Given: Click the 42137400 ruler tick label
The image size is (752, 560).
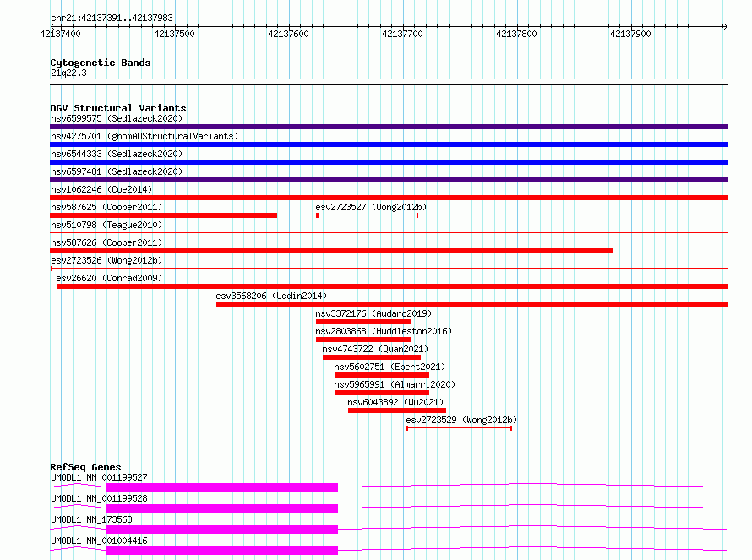Looking at the screenshot, I should point(61,34).
